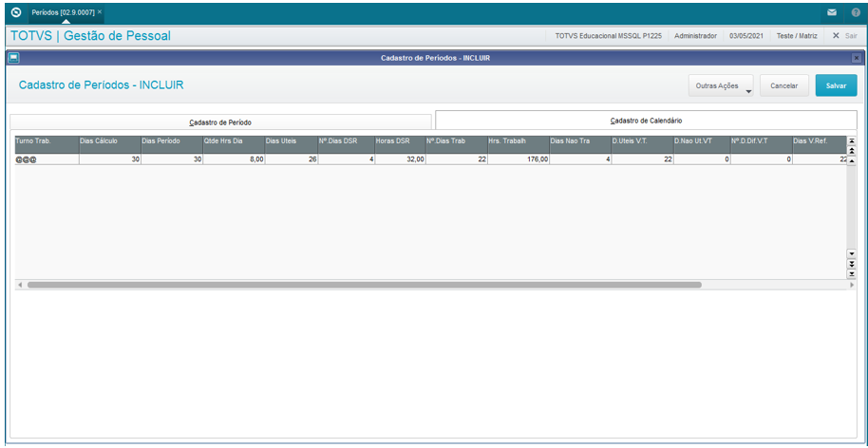Close the Períodos [02.9.0007] tab
Viewport: 868px width, 448px height.
[100, 11]
